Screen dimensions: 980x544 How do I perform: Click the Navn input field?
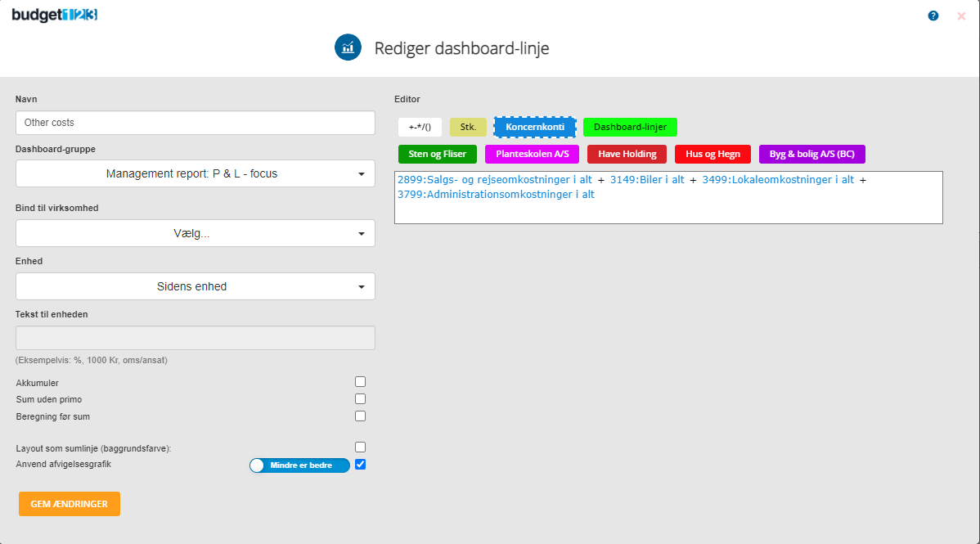(196, 123)
